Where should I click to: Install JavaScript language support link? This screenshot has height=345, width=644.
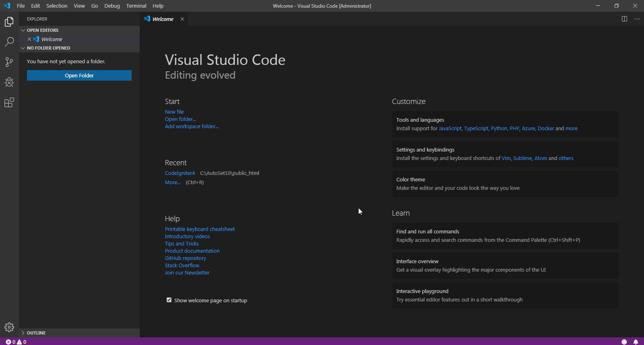coord(450,128)
